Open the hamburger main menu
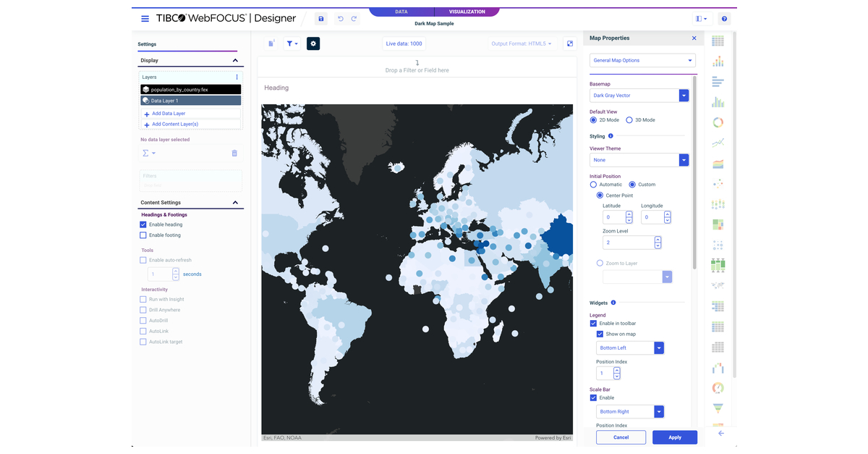 145,19
